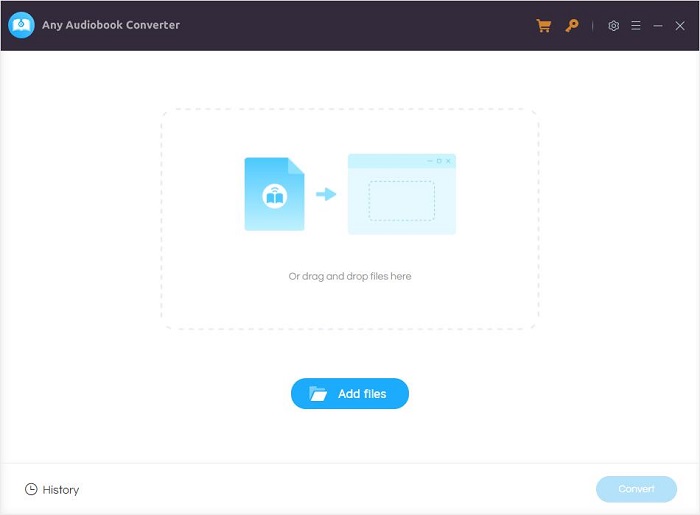Click the Convert button
This screenshot has width=700, height=515.
(636, 489)
